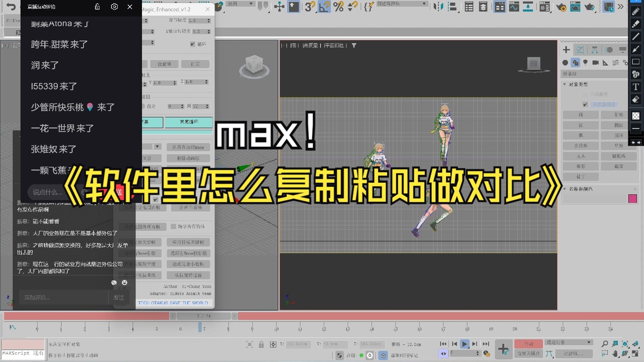
Task: Click the transparent checker color annotation swatch
Action: 636,116
